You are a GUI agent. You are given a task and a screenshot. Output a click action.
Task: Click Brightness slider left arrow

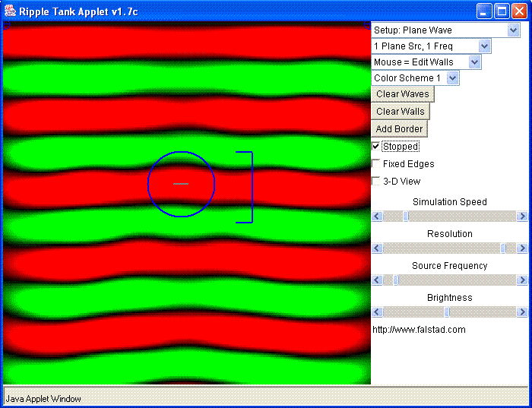pyautogui.click(x=377, y=312)
